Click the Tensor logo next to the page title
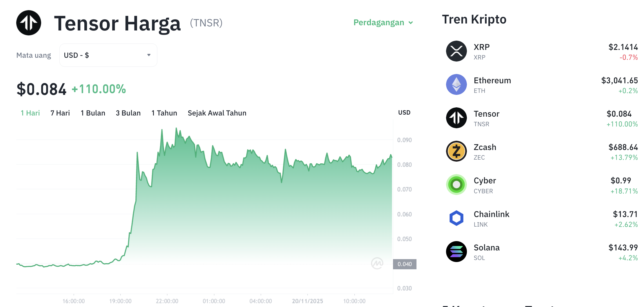Viewport: 644px width, 307px height. 28,23
